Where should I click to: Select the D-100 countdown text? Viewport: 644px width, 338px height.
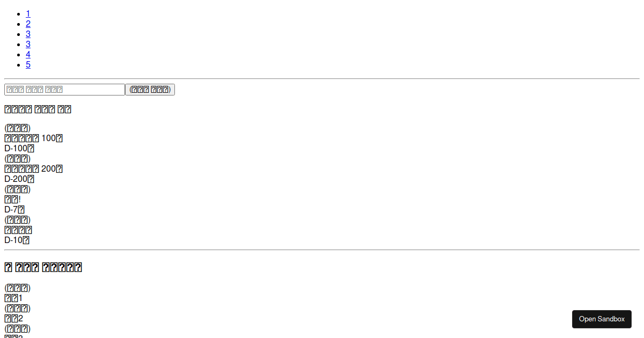[x=19, y=149]
